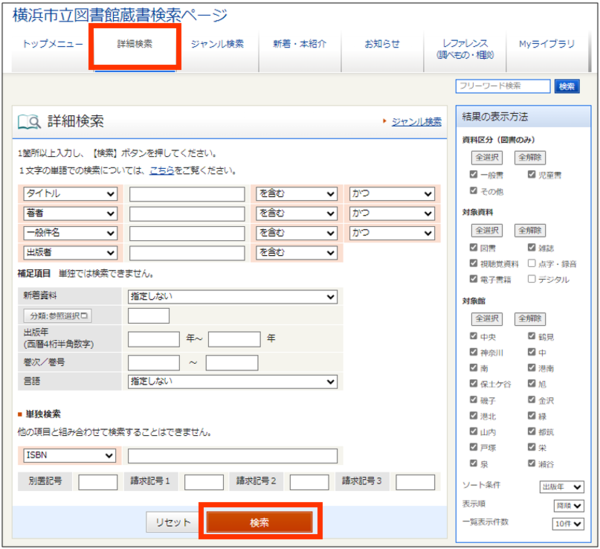Screen dimensions: 600x549
Task: Toggle the 鶴見 library checkbox
Action: click(x=532, y=337)
